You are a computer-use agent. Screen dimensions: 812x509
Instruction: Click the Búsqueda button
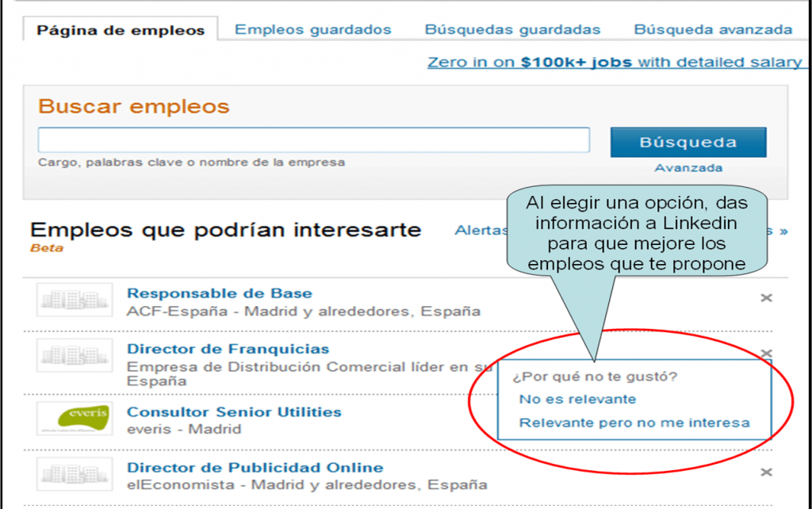[x=688, y=142]
